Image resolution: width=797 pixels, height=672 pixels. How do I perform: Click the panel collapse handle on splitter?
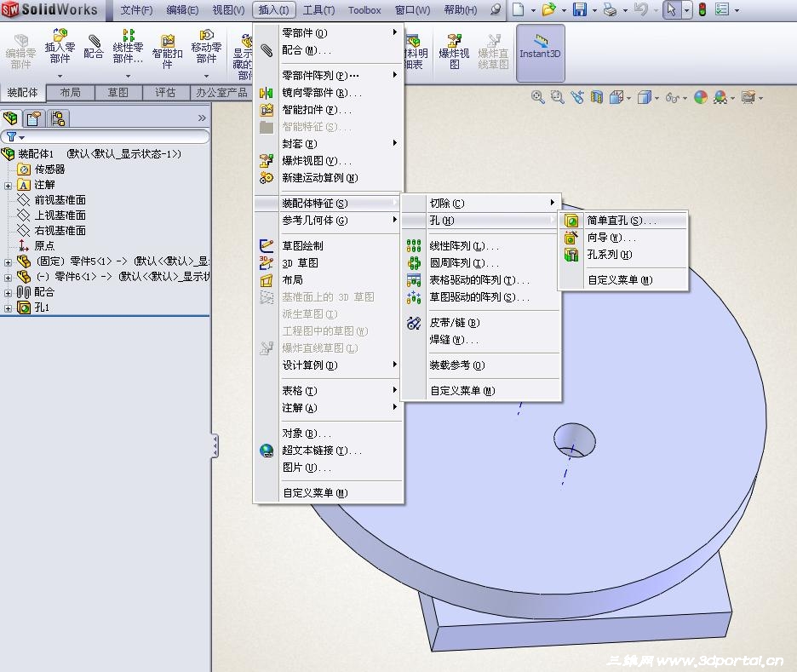[215, 445]
